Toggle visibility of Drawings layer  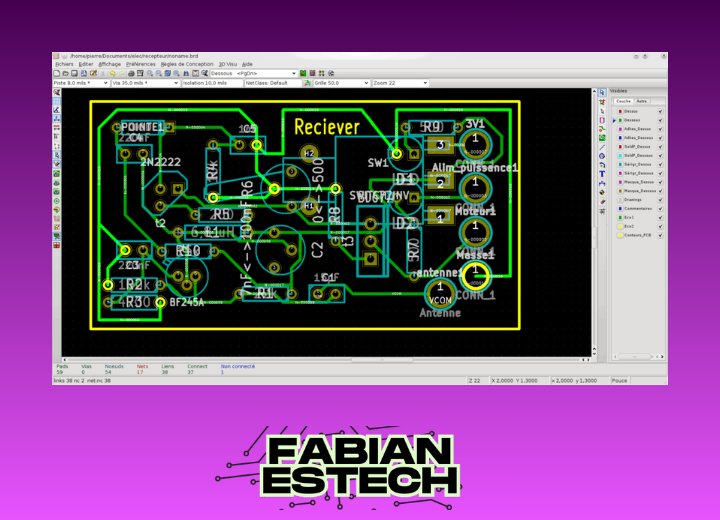click(x=660, y=199)
